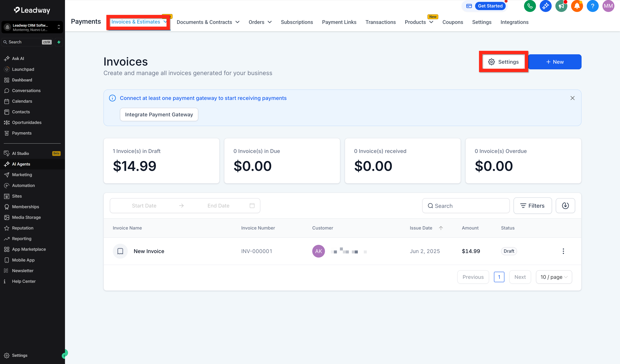Image resolution: width=620 pixels, height=364 pixels.
Task: Open the MM user avatar menu
Action: click(608, 6)
